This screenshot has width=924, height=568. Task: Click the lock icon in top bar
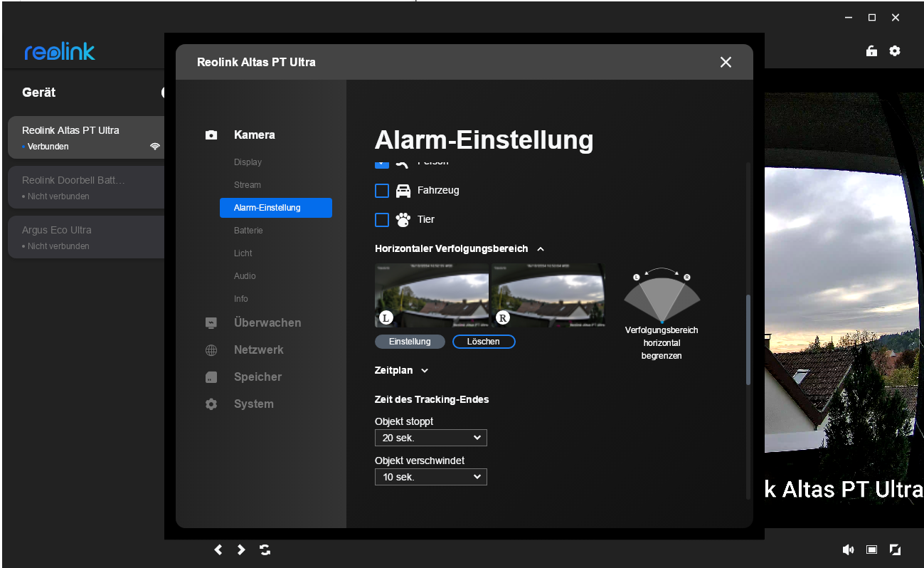tap(871, 51)
